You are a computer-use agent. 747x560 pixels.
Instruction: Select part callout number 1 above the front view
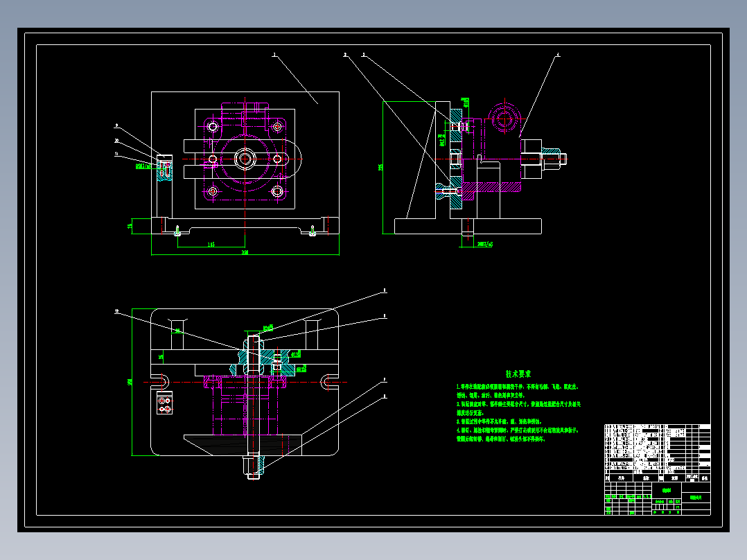(274, 55)
